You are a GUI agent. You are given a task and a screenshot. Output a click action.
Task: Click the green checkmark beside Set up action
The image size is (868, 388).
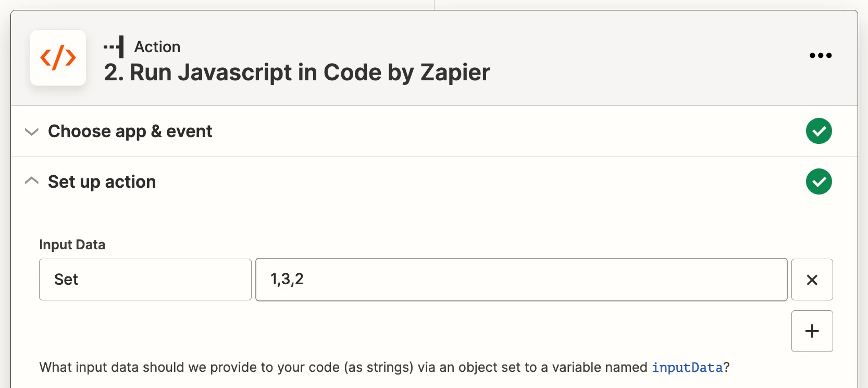[x=819, y=181]
